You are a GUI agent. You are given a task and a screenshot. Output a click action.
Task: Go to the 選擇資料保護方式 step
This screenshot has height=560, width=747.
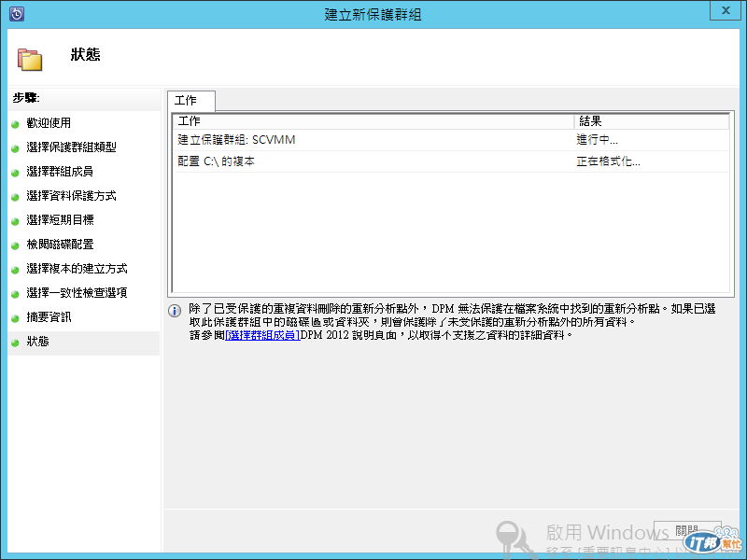[72, 196]
